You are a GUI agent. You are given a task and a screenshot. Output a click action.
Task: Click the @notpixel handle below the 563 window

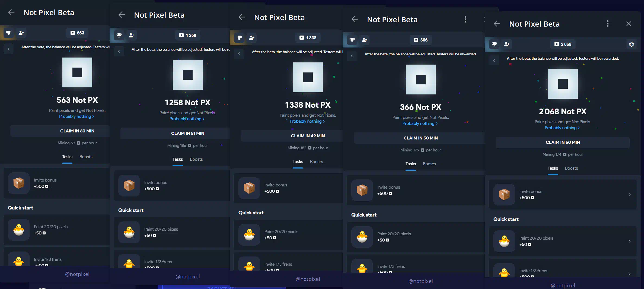tap(77, 274)
